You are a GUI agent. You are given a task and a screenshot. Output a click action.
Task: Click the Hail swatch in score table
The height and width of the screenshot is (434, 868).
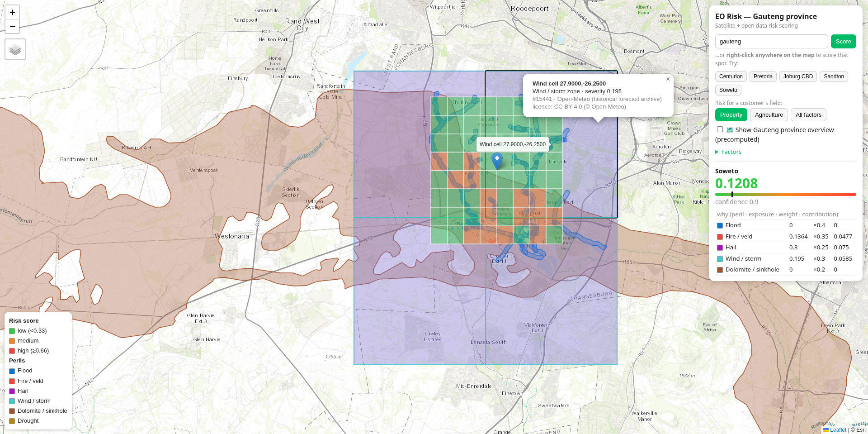pyautogui.click(x=720, y=248)
